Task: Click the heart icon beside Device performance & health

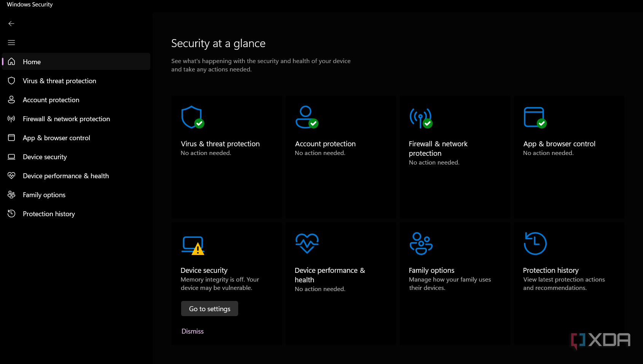Action: 11,176
